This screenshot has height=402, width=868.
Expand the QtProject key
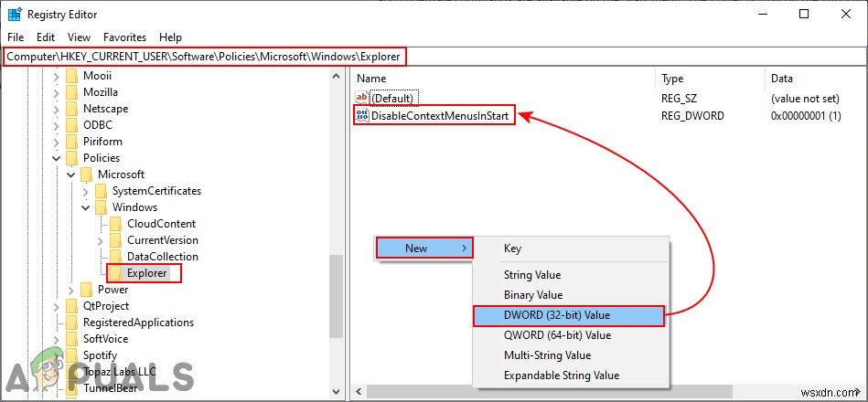57,306
